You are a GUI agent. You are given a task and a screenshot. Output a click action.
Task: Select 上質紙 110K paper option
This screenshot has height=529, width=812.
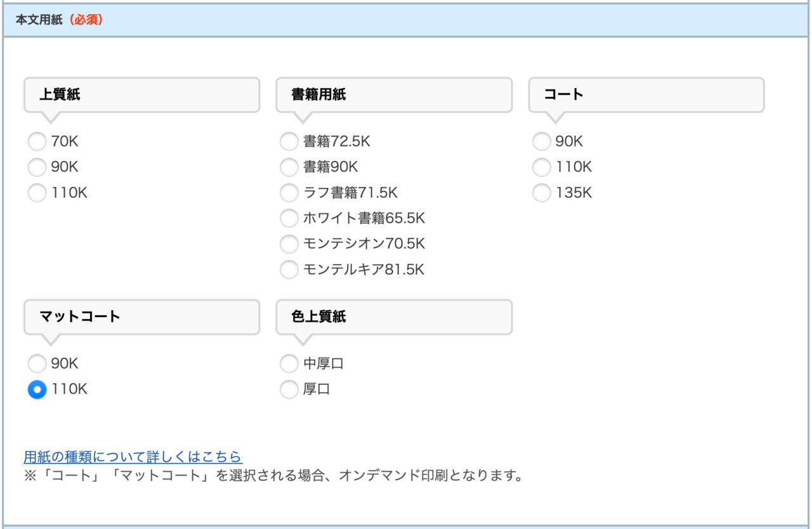tap(37, 193)
